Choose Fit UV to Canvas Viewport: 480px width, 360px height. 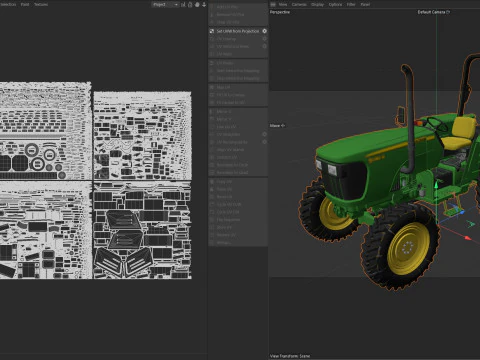point(238,95)
